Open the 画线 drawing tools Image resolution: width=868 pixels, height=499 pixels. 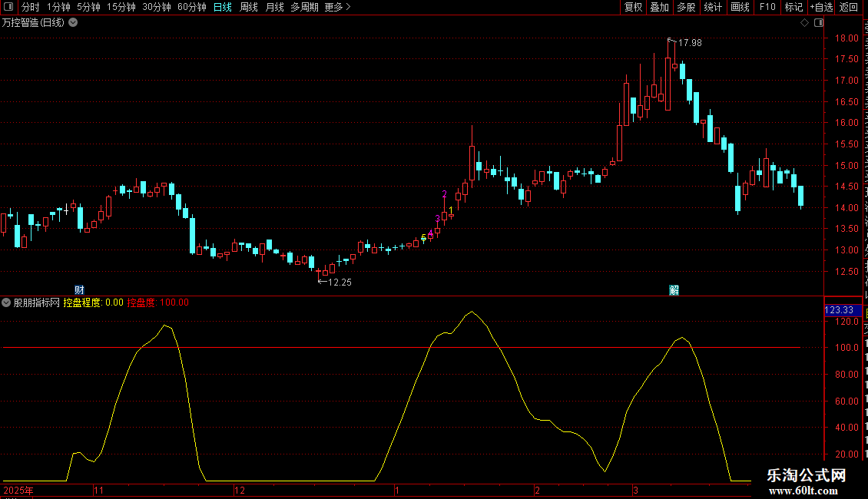pyautogui.click(x=740, y=7)
